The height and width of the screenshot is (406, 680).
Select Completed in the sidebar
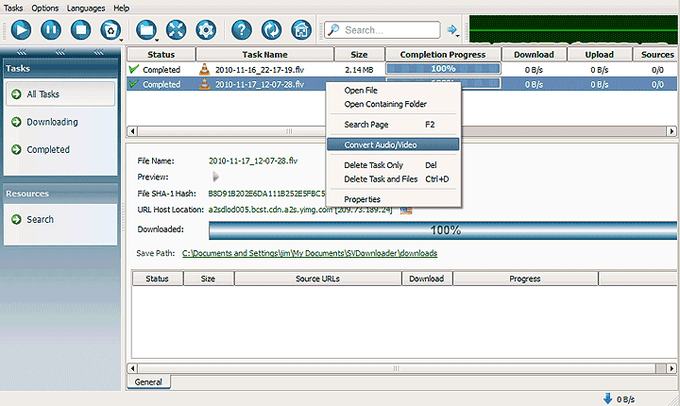point(48,150)
